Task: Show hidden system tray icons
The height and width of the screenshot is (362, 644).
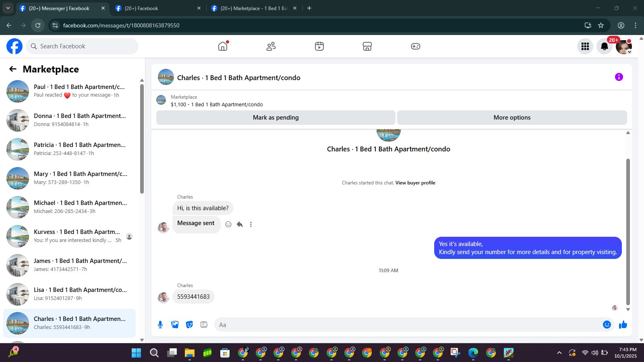Action: point(559,353)
